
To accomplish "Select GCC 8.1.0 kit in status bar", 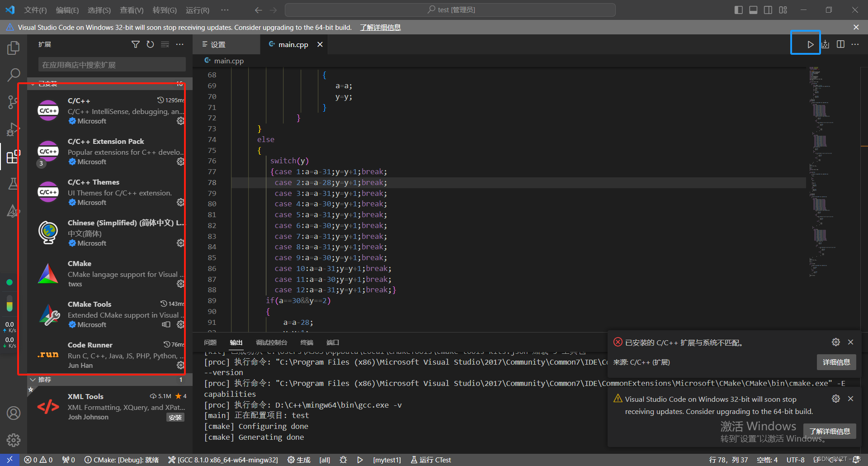I will coord(223,460).
